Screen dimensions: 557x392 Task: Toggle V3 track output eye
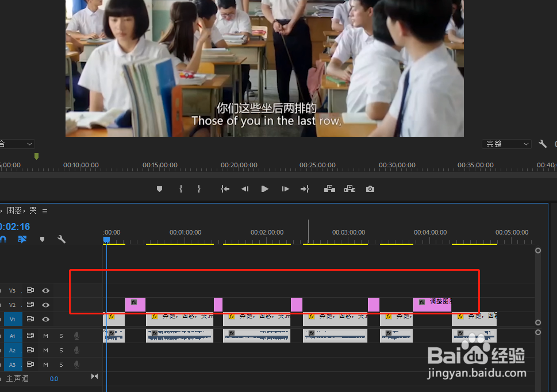[46, 290]
